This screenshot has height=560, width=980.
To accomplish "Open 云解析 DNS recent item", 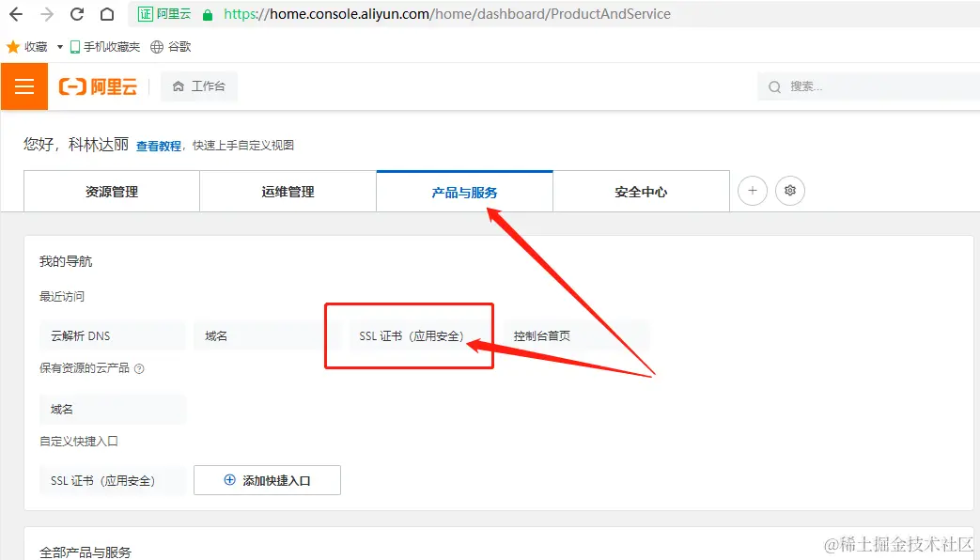I will click(x=113, y=335).
